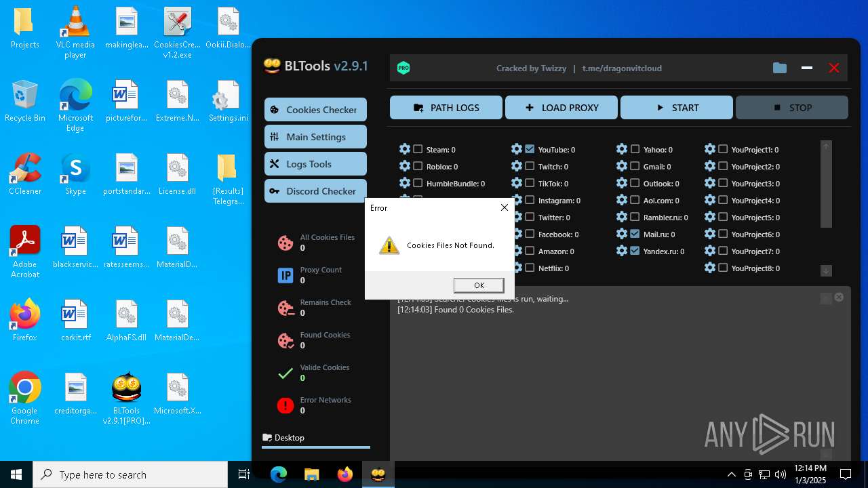This screenshot has width=868, height=488.
Task: Open File Explorer from taskbar
Action: pos(312,474)
